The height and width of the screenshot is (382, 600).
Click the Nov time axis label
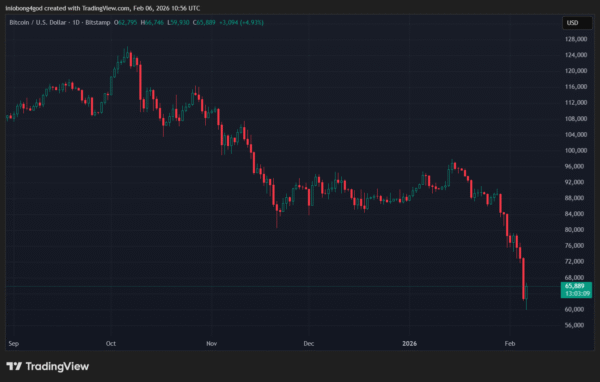[212, 343]
